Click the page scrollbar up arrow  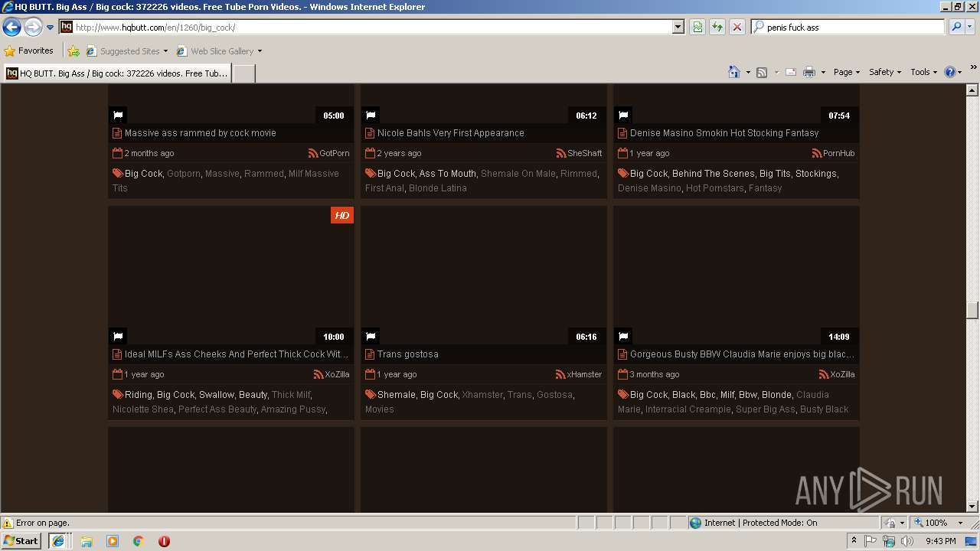coord(972,90)
